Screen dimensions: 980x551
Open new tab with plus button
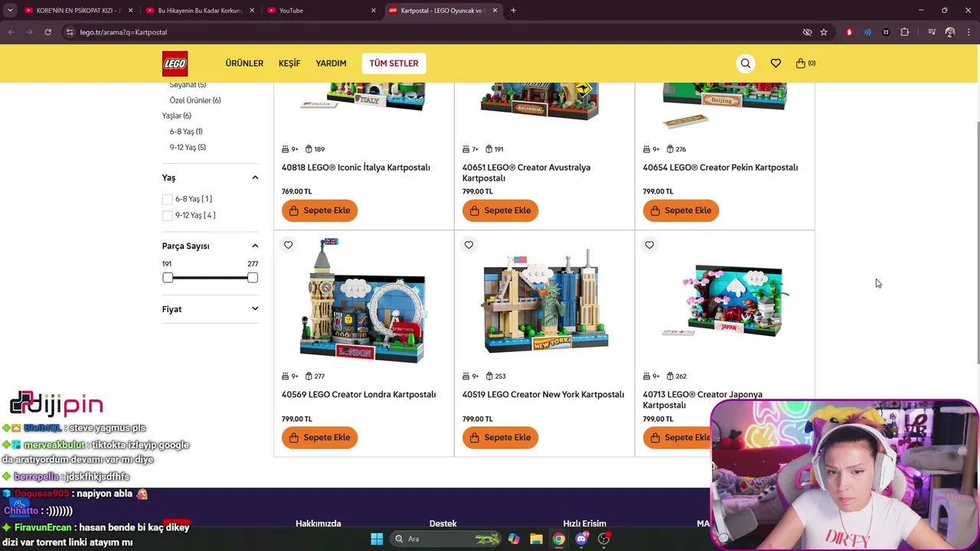pos(513,10)
